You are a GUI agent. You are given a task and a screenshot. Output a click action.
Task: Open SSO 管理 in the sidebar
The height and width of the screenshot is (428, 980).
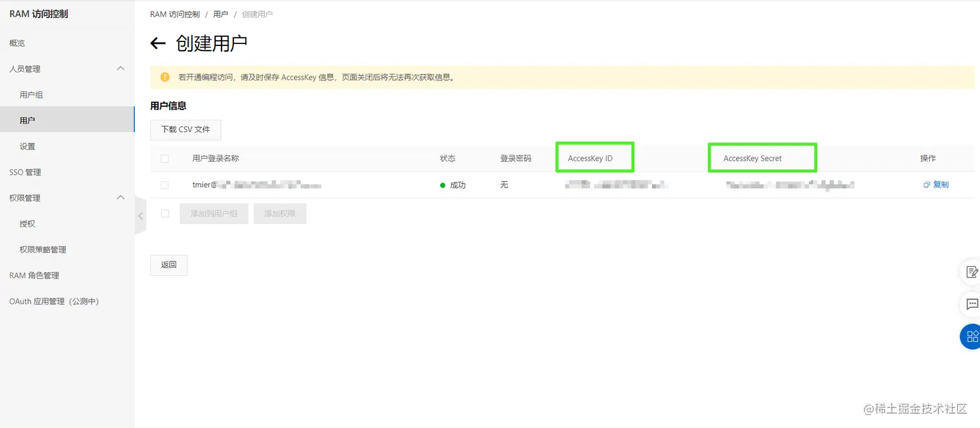(25, 172)
